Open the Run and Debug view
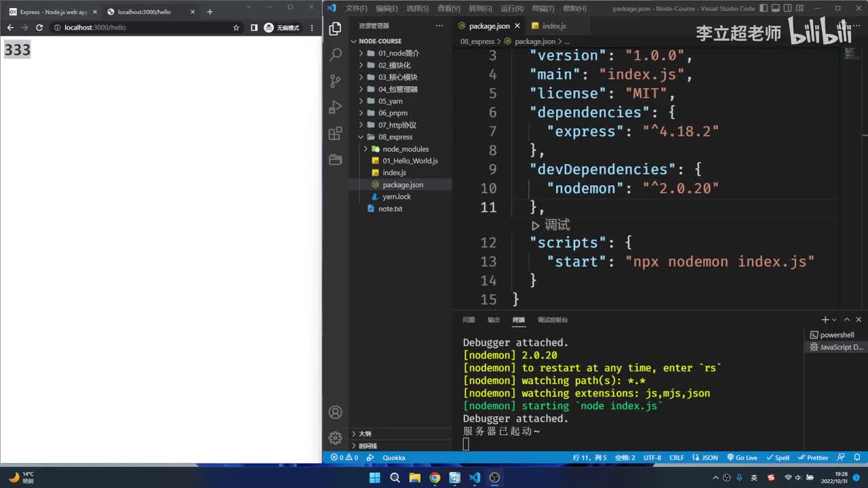This screenshot has width=868, height=488. [x=335, y=107]
